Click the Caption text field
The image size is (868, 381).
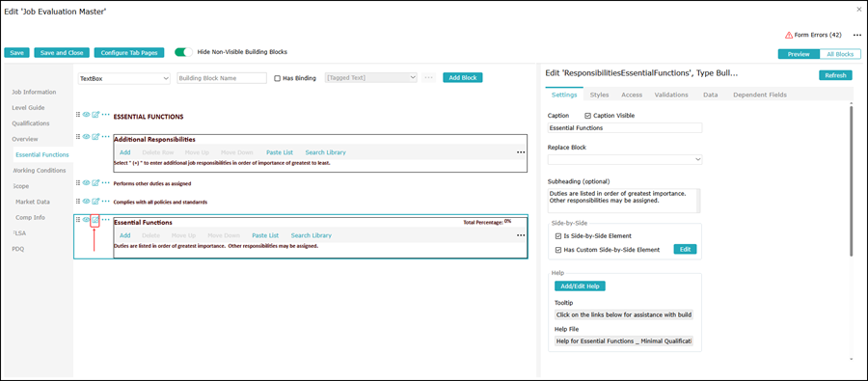tap(625, 128)
